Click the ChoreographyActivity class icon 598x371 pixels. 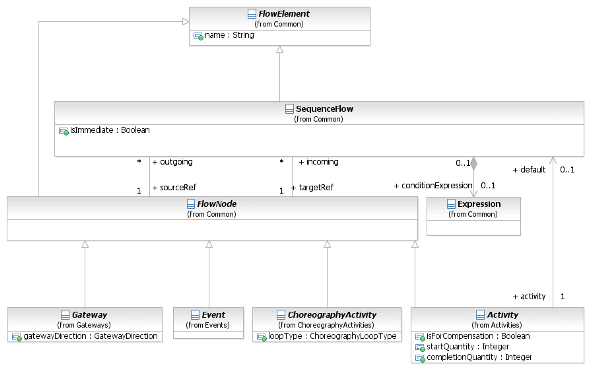(x=281, y=315)
